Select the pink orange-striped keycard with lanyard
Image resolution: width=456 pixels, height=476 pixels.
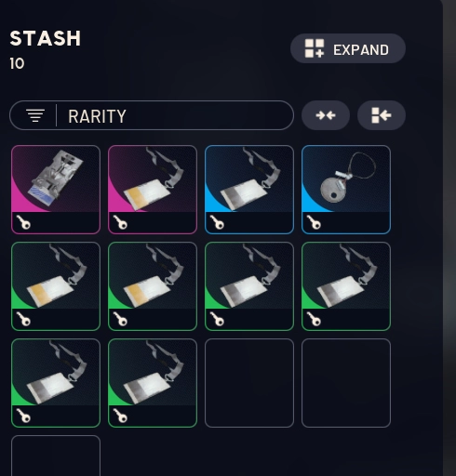pyautogui.click(x=153, y=190)
